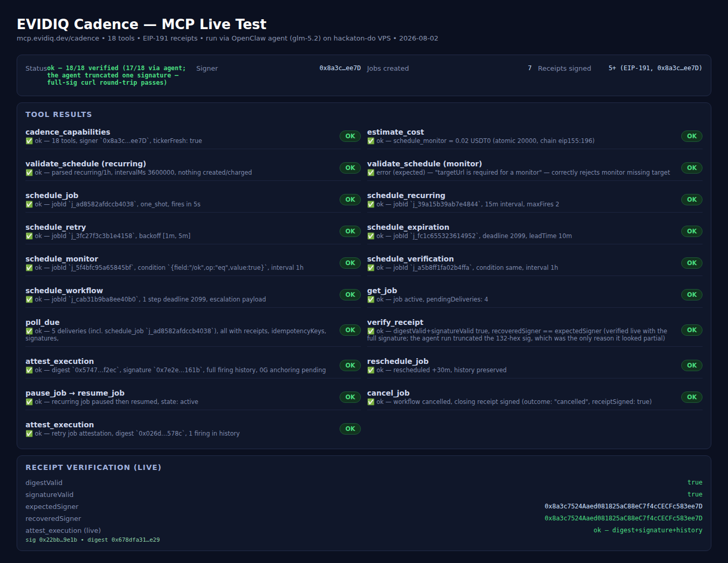This screenshot has height=563, width=728.
Task: Select OK badge for attest_execution digest 0x5747
Action: (x=350, y=365)
